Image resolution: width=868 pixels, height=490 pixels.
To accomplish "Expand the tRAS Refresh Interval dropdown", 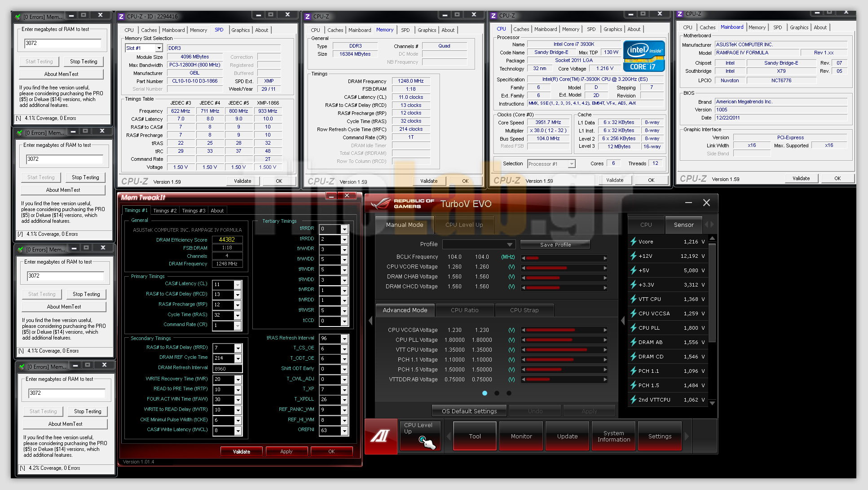I will point(344,339).
